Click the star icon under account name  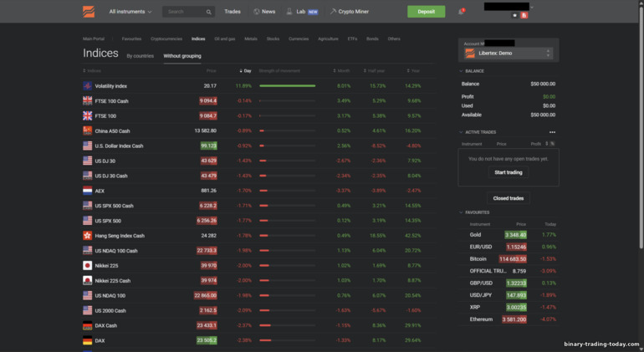point(514,15)
